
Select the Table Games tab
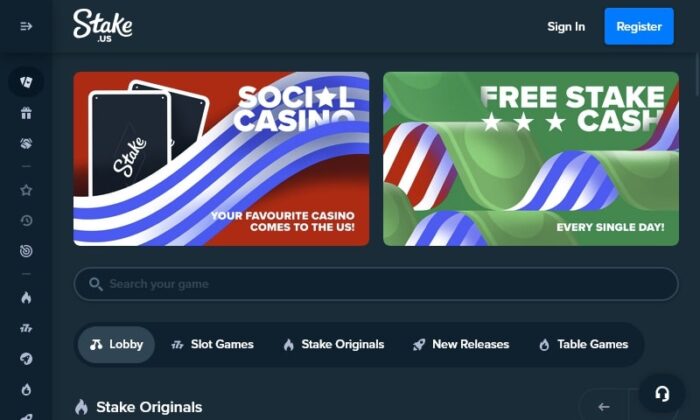tap(584, 345)
